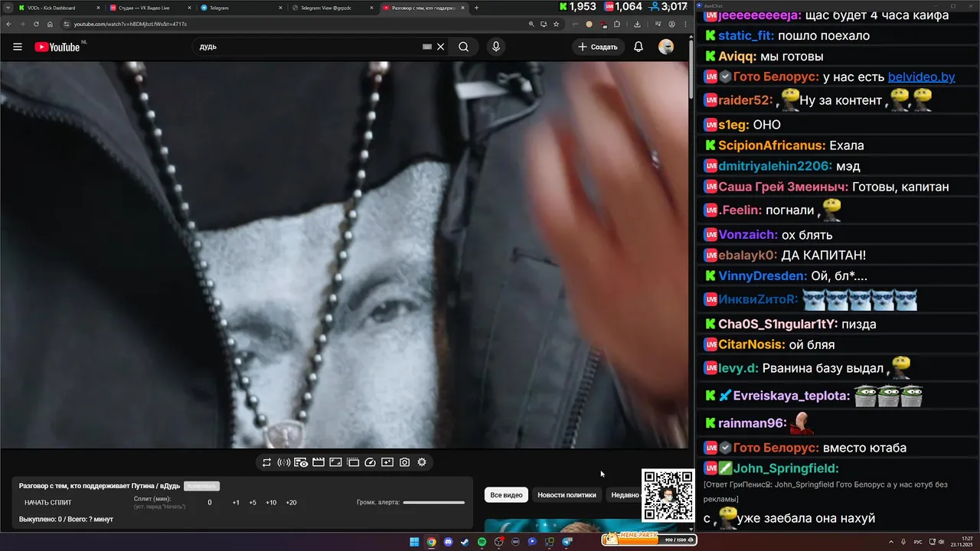
Task: Click the broadcast waves icon in player toolbar
Action: tap(283, 462)
